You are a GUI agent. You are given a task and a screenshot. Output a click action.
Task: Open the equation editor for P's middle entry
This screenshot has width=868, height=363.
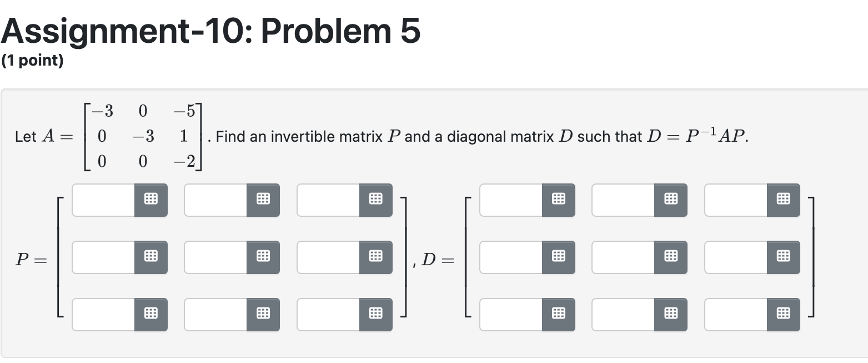(x=263, y=257)
